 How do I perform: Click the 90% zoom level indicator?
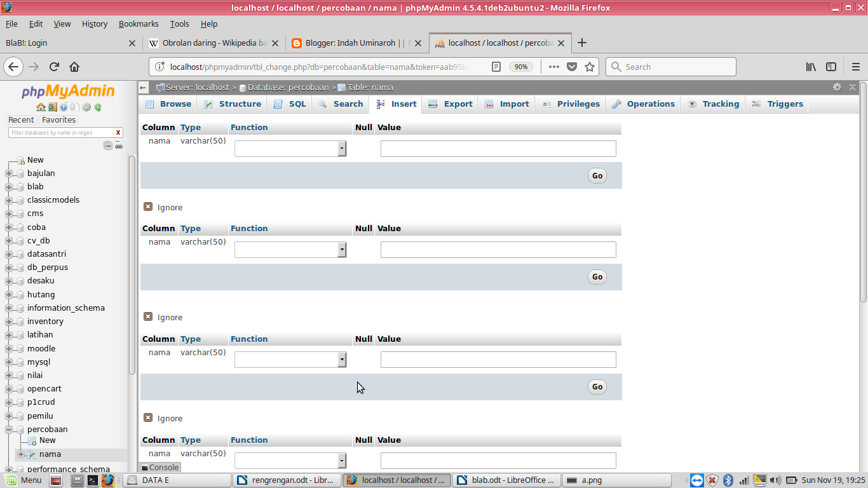(x=521, y=66)
